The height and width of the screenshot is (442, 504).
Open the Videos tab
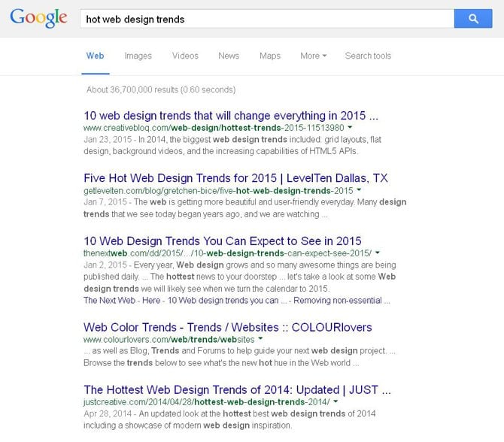tap(185, 56)
